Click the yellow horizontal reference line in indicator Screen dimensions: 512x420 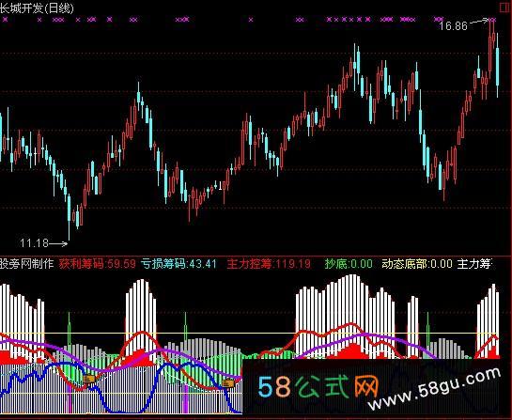tap(248, 334)
